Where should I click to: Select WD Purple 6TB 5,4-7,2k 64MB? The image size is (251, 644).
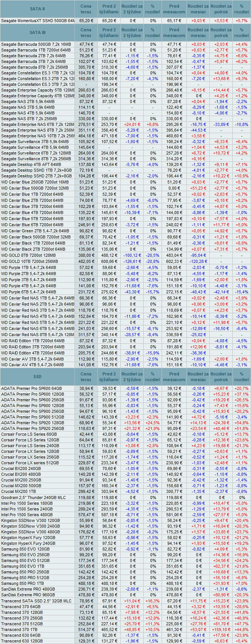tap(29, 292)
